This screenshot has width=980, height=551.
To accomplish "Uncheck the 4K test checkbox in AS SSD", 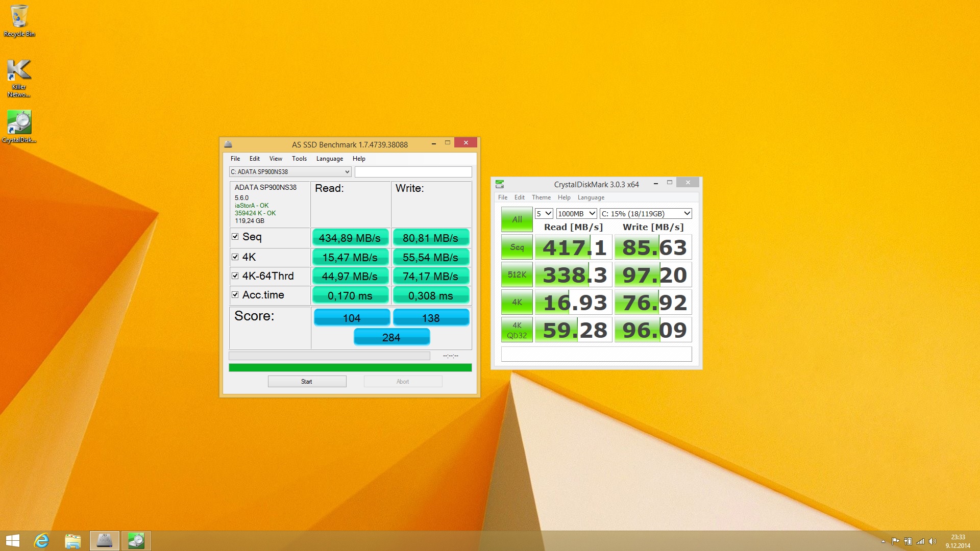I will (235, 257).
